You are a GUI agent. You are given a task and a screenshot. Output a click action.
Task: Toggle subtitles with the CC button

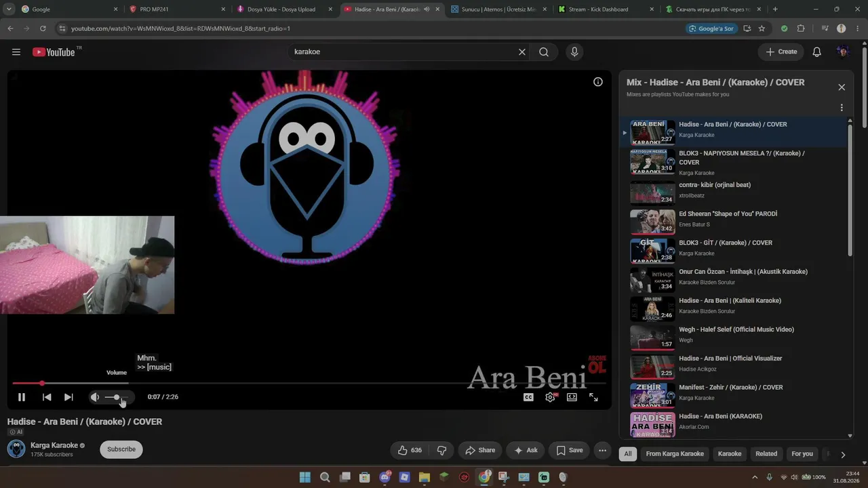(528, 397)
